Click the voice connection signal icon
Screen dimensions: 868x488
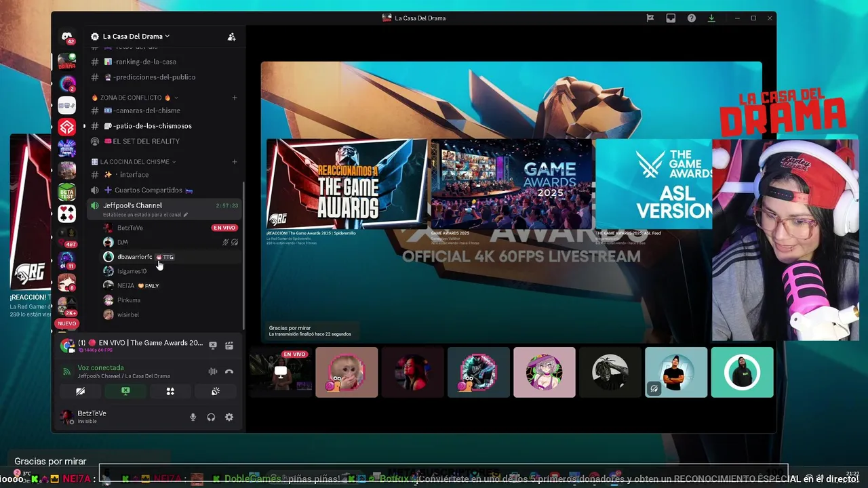(66, 371)
